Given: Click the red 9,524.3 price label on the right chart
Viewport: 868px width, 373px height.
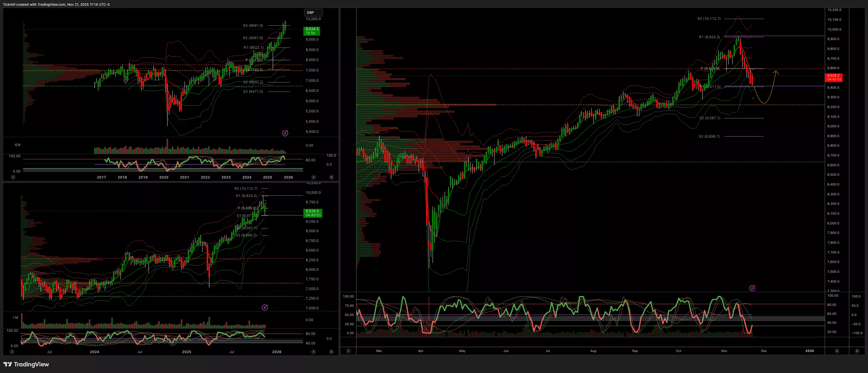Looking at the screenshot, I should (x=833, y=77).
